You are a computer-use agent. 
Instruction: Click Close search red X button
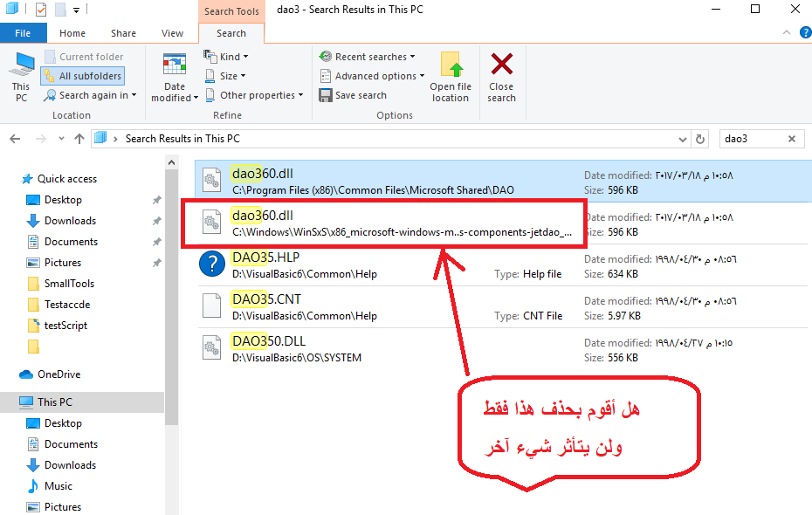tap(501, 77)
